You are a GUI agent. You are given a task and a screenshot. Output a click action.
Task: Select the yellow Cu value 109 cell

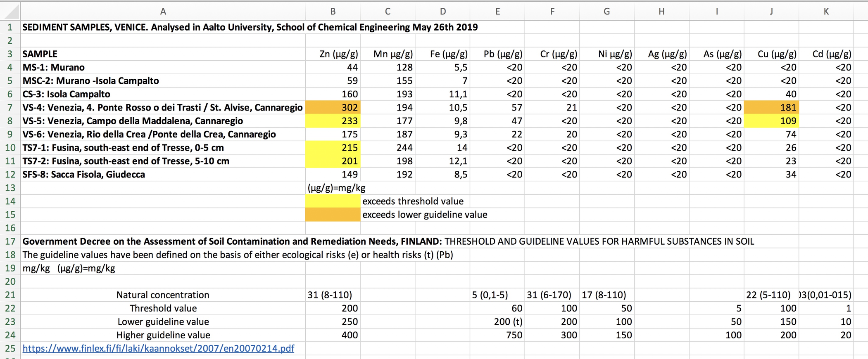tap(771, 121)
